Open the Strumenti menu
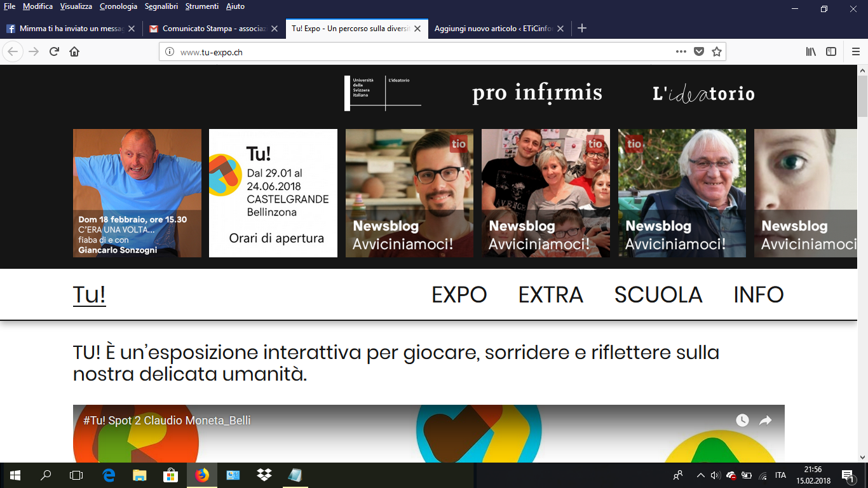Screen dimensions: 868x488 [x=202, y=6]
